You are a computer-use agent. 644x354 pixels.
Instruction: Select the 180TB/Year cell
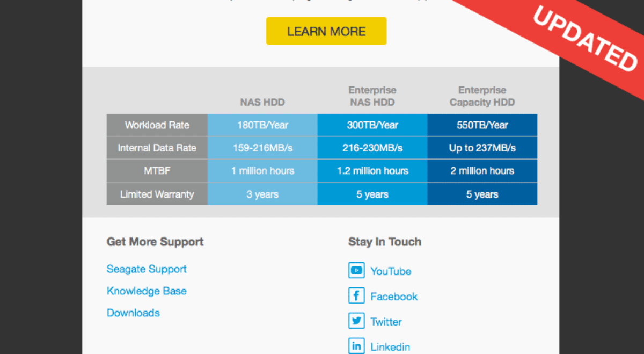(x=262, y=125)
